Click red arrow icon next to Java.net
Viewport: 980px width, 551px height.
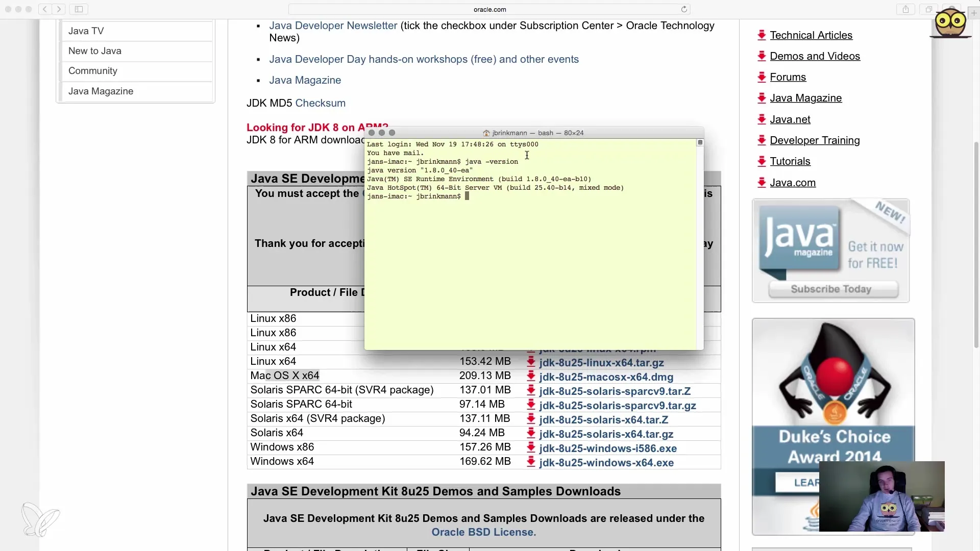pos(762,119)
